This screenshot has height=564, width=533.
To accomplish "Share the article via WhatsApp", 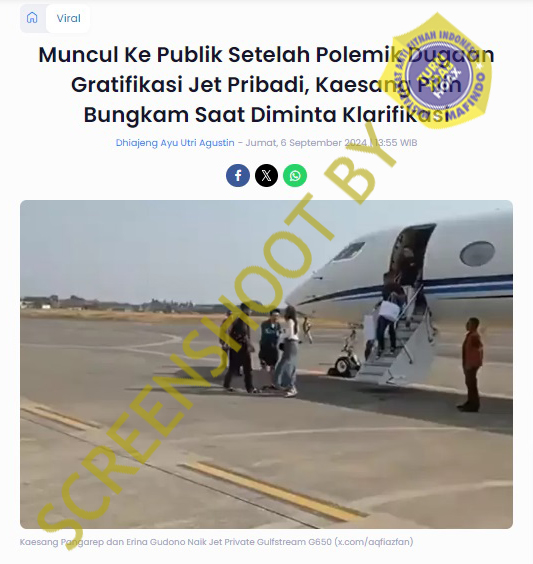I will pos(295,176).
